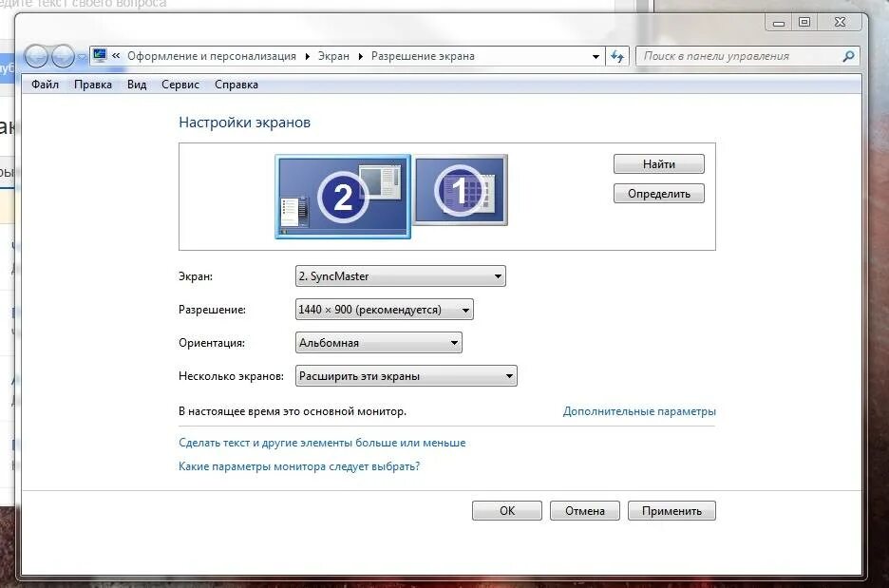Expand arrow after Экран breadcrumb
The height and width of the screenshot is (588, 889).
(x=360, y=56)
